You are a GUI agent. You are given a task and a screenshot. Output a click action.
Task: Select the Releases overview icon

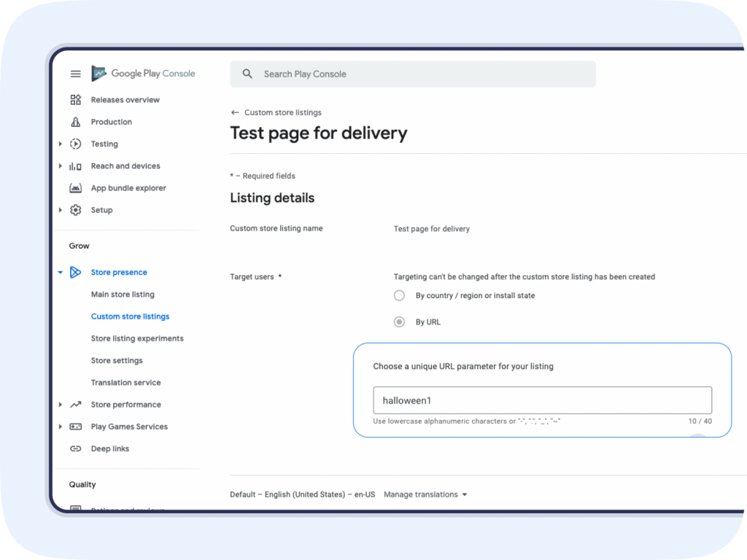click(75, 100)
